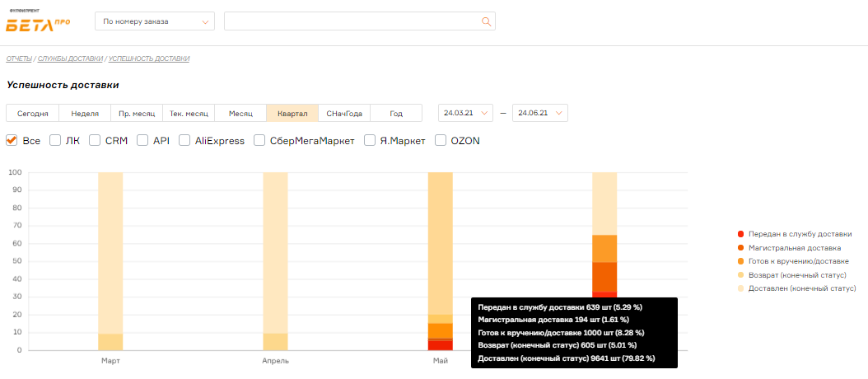
Task: Enable the CRM checkbox
Action: pyautogui.click(x=95, y=141)
